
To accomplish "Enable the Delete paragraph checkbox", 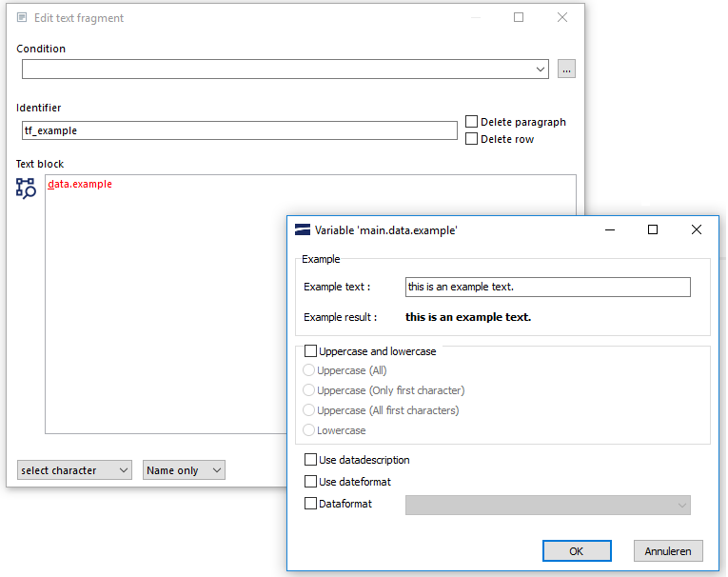I will tap(471, 122).
